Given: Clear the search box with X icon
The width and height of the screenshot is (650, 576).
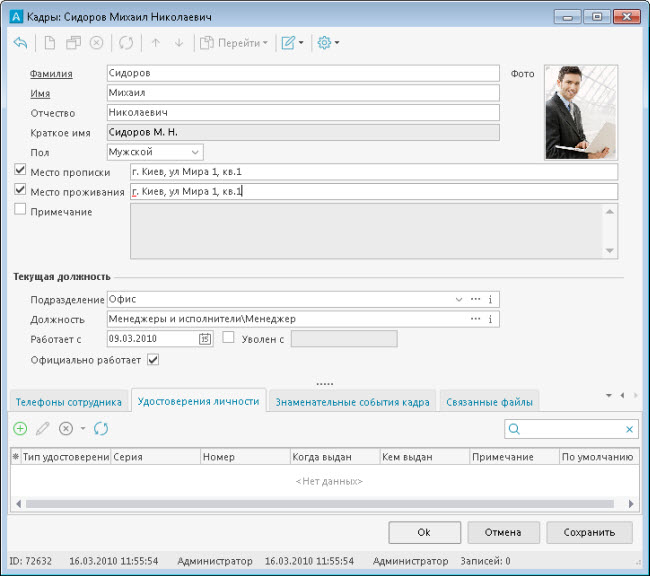Looking at the screenshot, I should 629,429.
